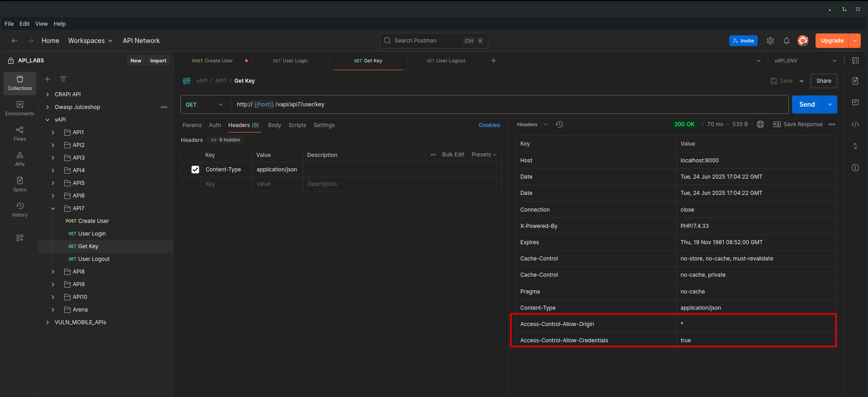Image resolution: width=868 pixels, height=397 pixels.
Task: Open a new request tab with plus
Action: 494,61
